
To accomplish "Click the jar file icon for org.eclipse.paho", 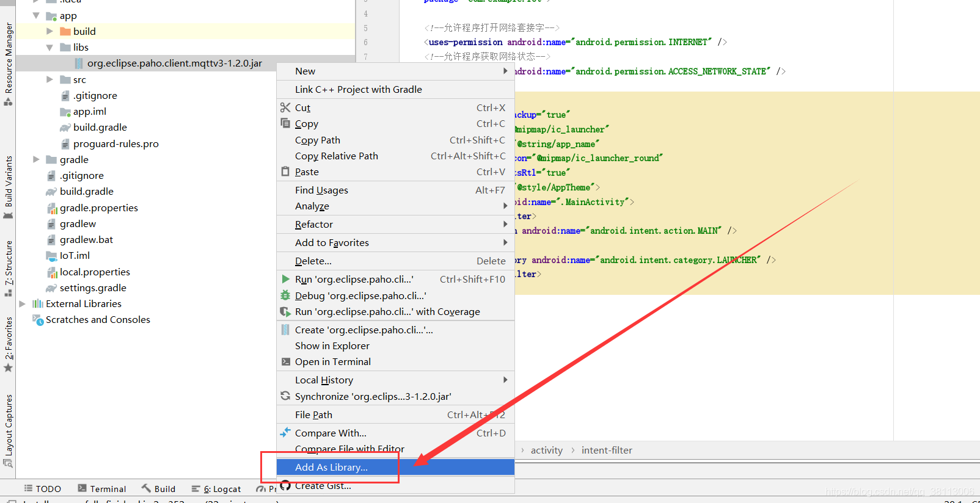I will coord(79,63).
